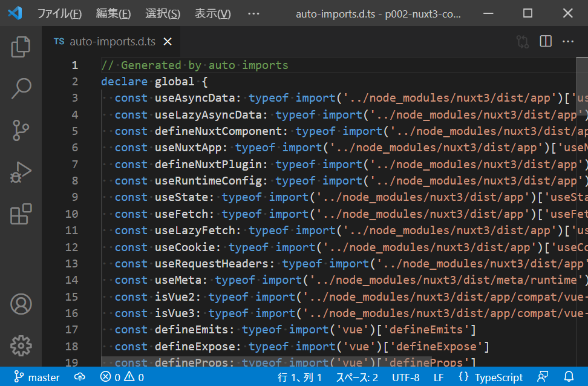Click the 行 1, 列 1 cursor position

tap(299, 378)
